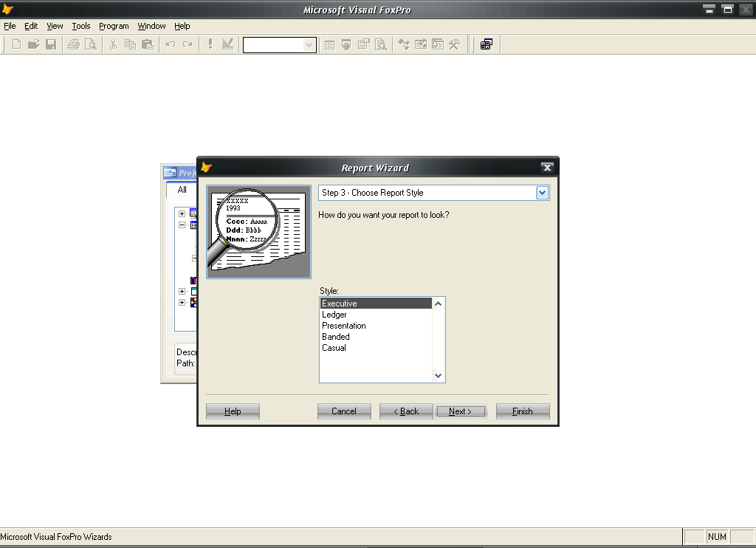
Task: Click the Document View toolbar icon
Action: click(381, 45)
